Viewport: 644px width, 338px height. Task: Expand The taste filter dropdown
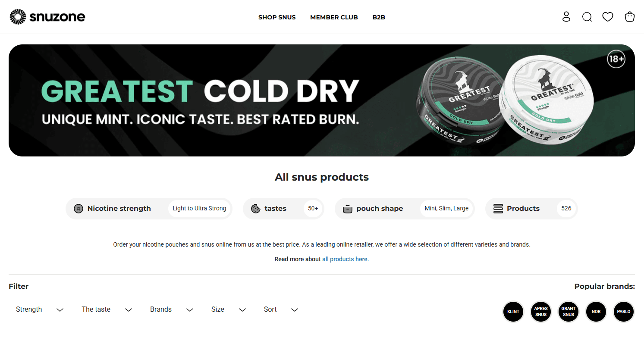click(107, 310)
